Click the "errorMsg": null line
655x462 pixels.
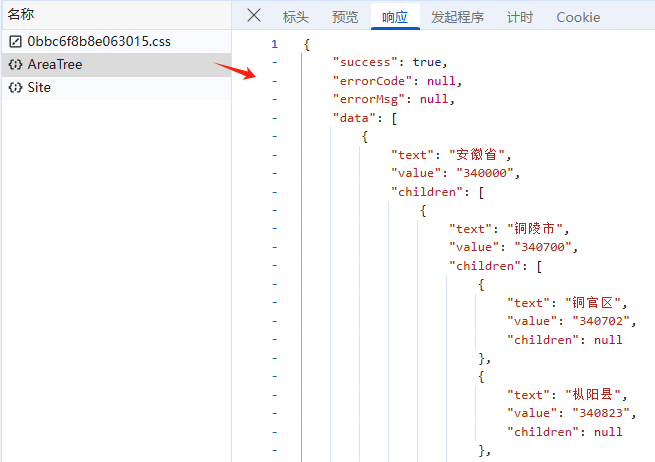click(x=394, y=99)
